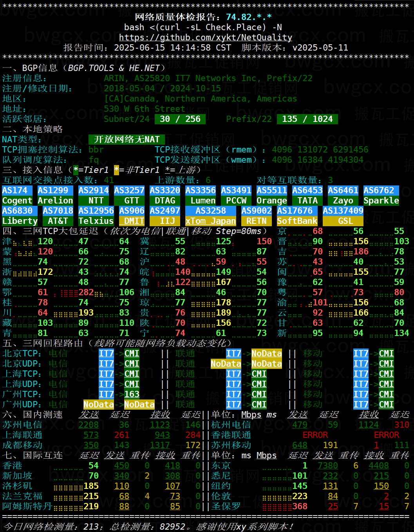Click the 伦敦 latency value 223

click(x=300, y=496)
